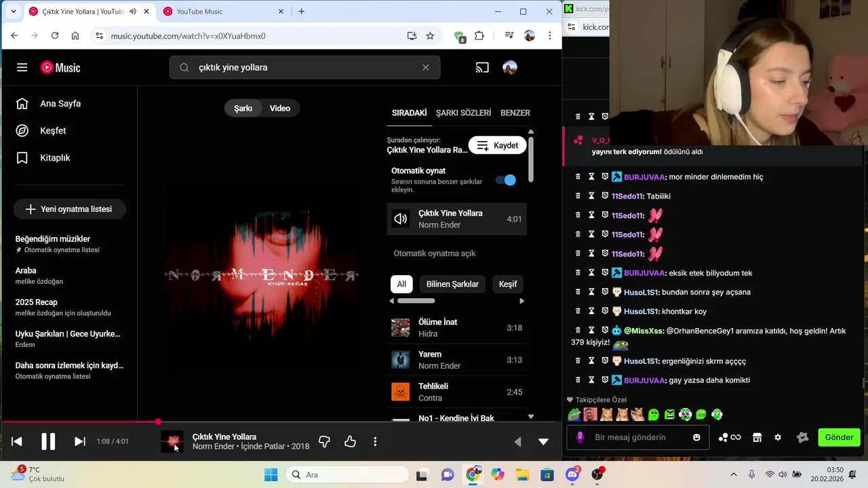Click the Gönder chat button
Image resolution: width=868 pixels, height=488 pixels.
[x=839, y=437]
